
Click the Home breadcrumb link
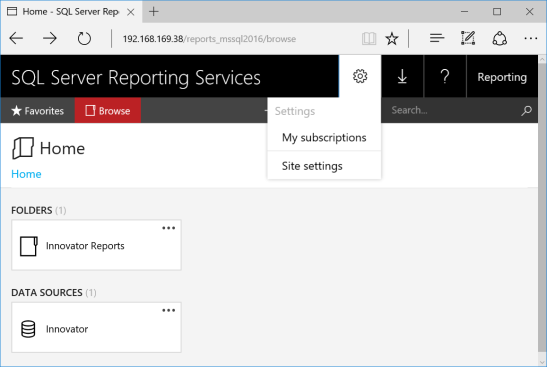[26, 174]
